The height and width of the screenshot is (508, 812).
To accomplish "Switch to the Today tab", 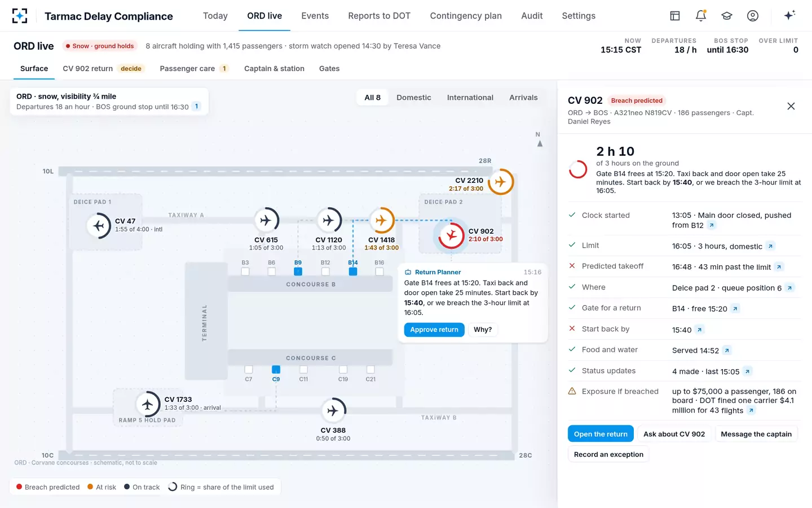I will coord(215,16).
